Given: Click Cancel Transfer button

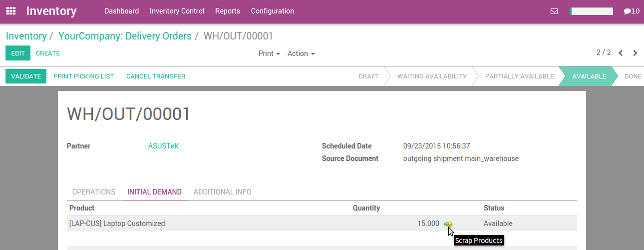Looking at the screenshot, I should pos(156,76).
